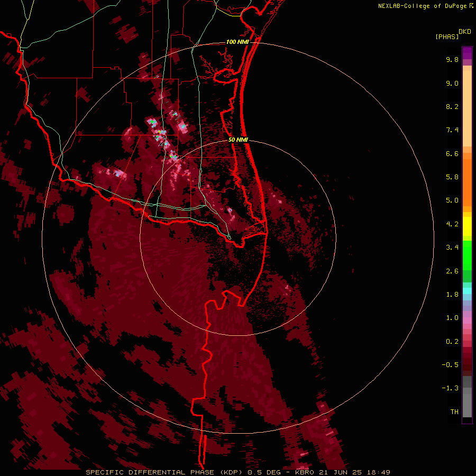Click the TH threshold label

(x=454, y=412)
